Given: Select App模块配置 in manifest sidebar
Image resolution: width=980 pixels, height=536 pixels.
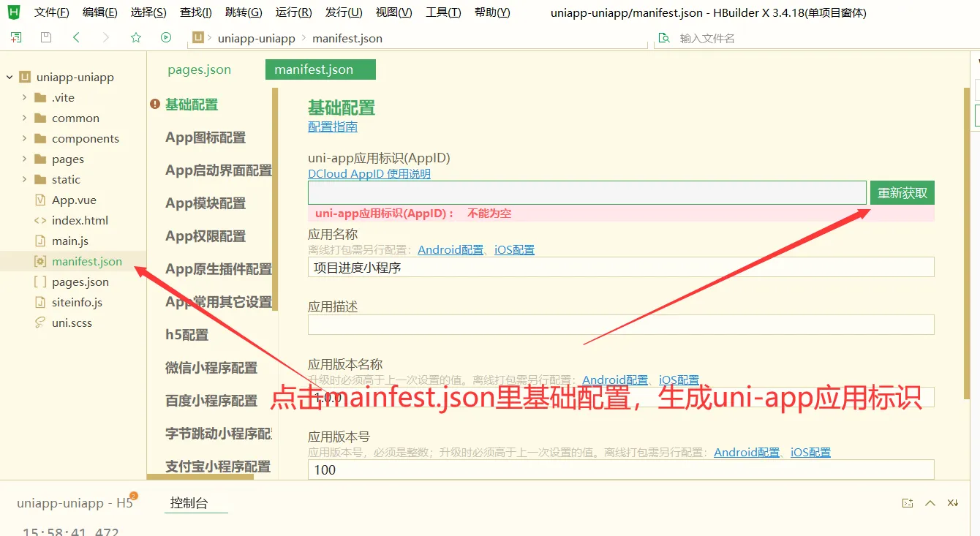Looking at the screenshot, I should pos(206,203).
